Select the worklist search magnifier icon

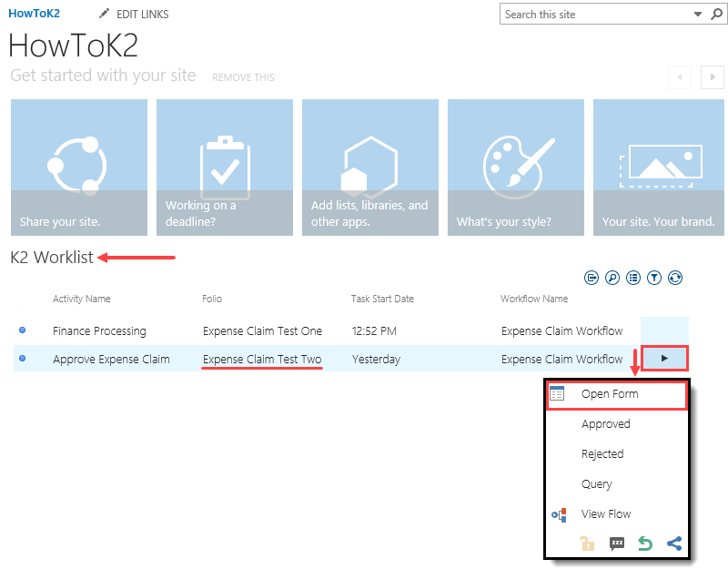tap(612, 278)
